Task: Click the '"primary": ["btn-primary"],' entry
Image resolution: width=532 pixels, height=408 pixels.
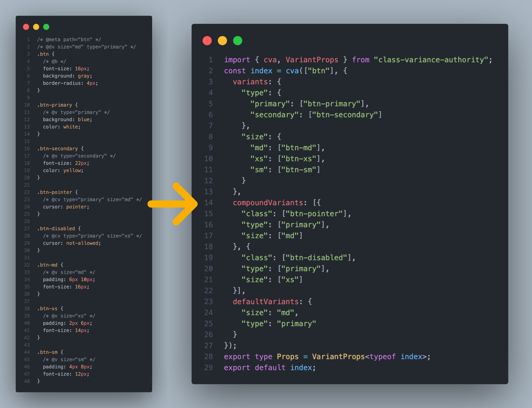Action: pyautogui.click(x=310, y=104)
